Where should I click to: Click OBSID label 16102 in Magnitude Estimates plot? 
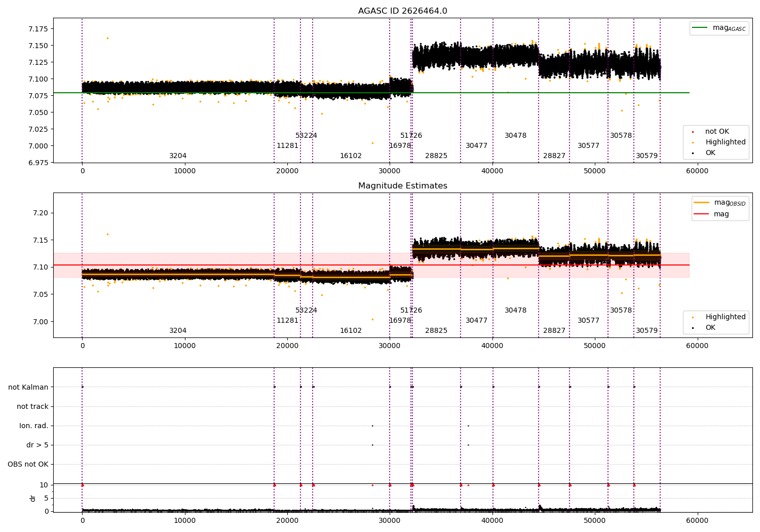(351, 331)
